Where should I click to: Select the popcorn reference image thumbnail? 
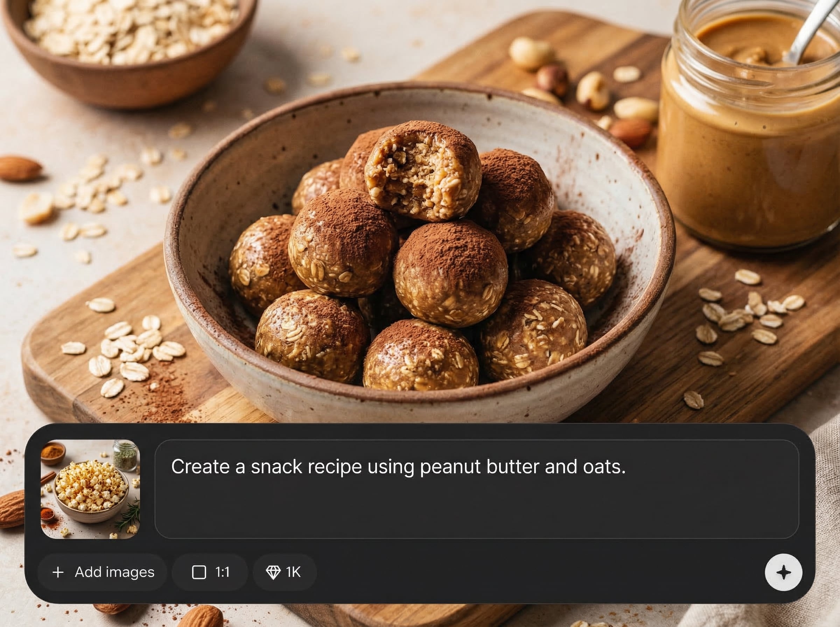click(x=90, y=489)
